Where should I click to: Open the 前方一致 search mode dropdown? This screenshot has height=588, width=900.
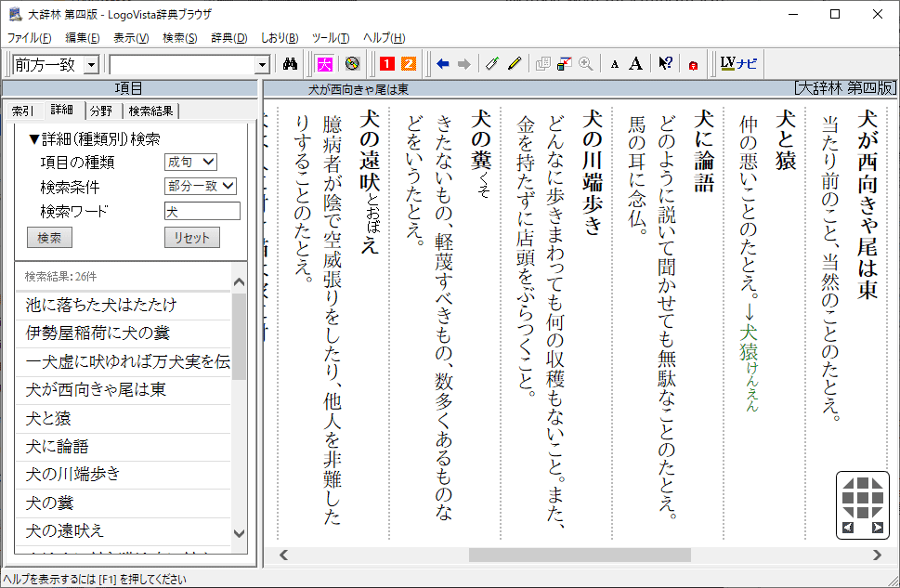click(x=91, y=64)
